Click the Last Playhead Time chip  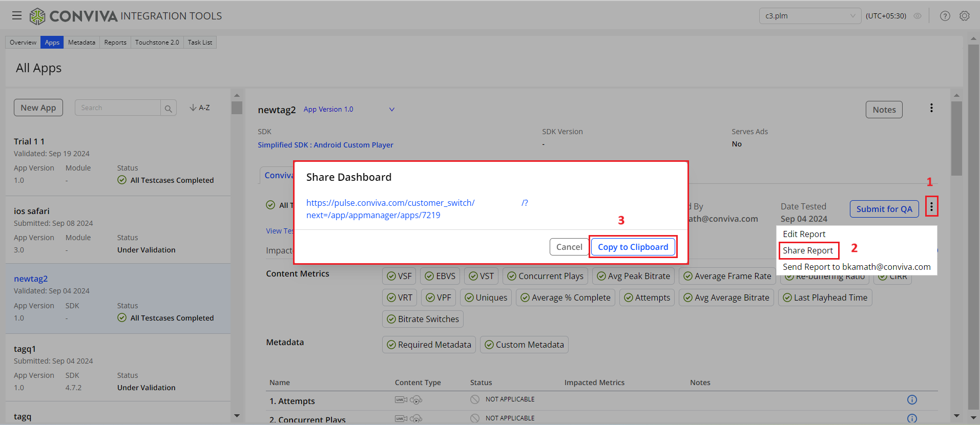[x=825, y=297]
